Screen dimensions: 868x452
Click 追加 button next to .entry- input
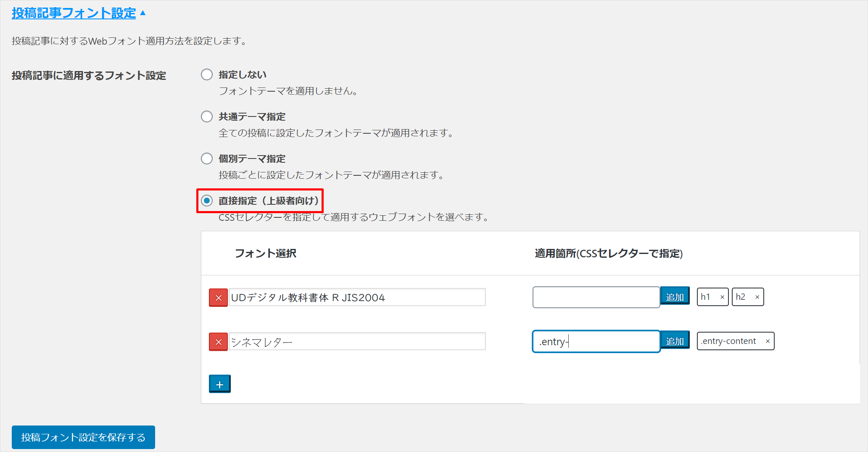pos(675,341)
